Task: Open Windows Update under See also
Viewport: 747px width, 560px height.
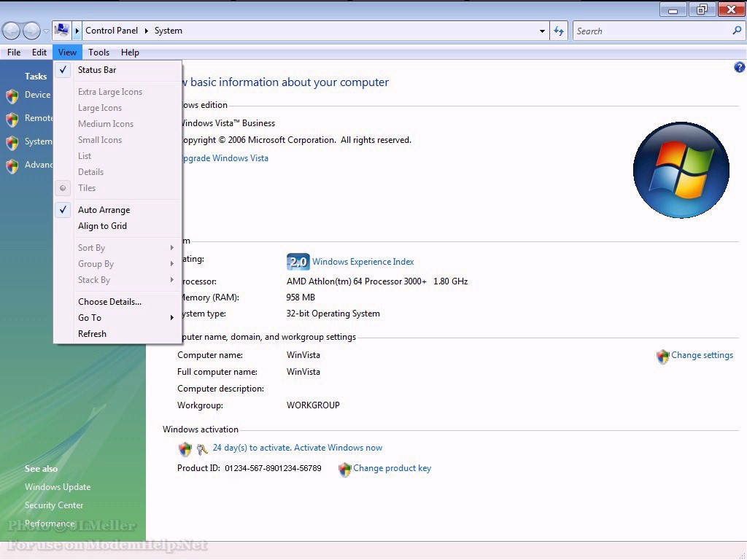Action: tap(58, 487)
